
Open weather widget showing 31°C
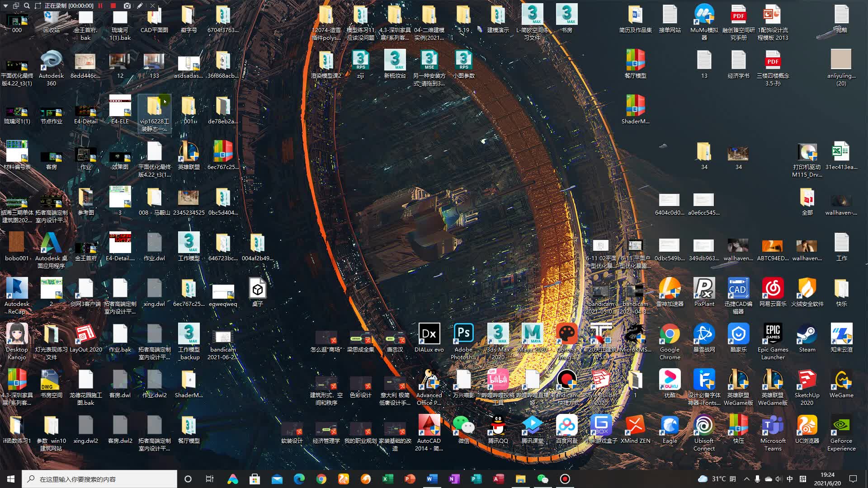tap(717, 479)
